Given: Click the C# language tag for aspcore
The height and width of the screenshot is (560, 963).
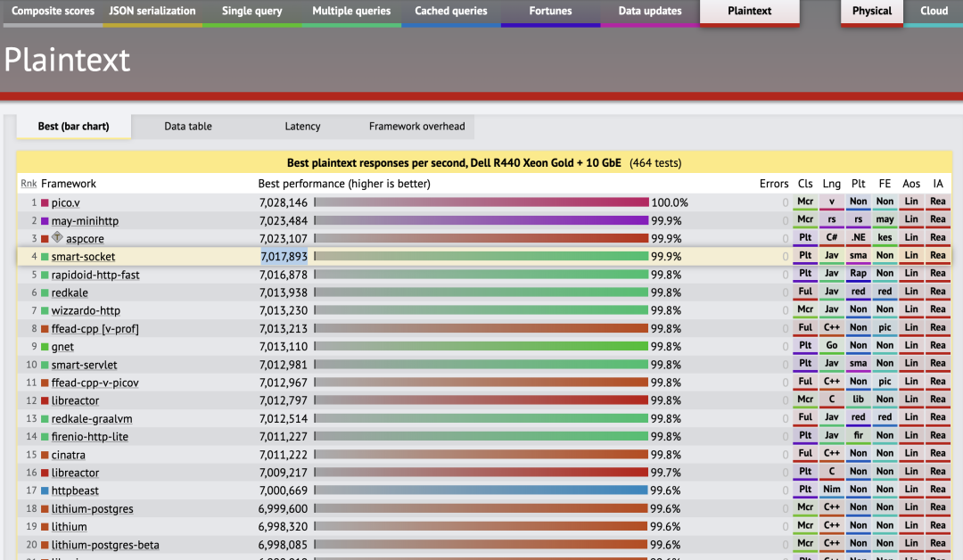Looking at the screenshot, I should 832,238.
